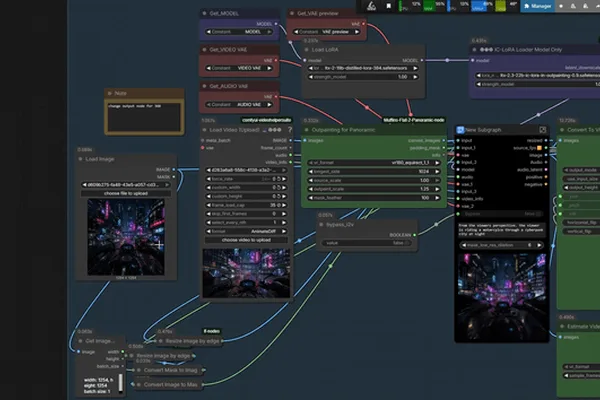Click New Subgraph preview image
This screenshot has width=600, height=400.
(x=502, y=296)
